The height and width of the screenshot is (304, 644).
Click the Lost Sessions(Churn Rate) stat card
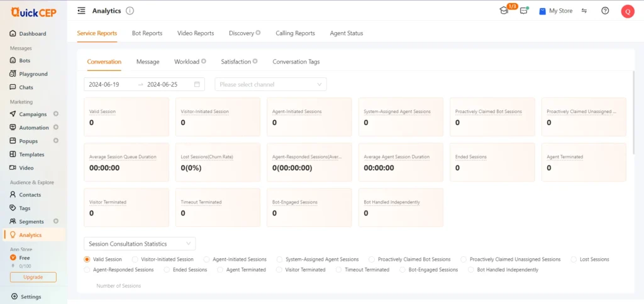(218, 162)
